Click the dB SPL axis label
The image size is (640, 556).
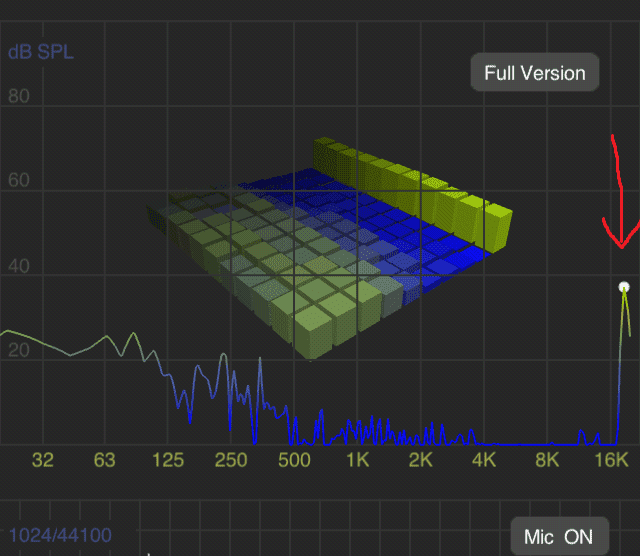(x=41, y=52)
